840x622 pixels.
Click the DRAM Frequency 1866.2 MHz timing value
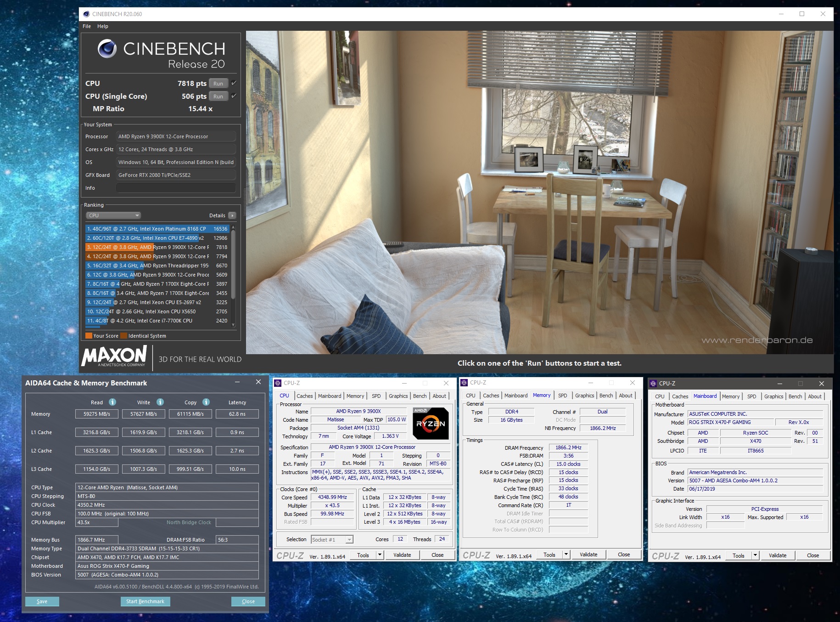(x=568, y=447)
